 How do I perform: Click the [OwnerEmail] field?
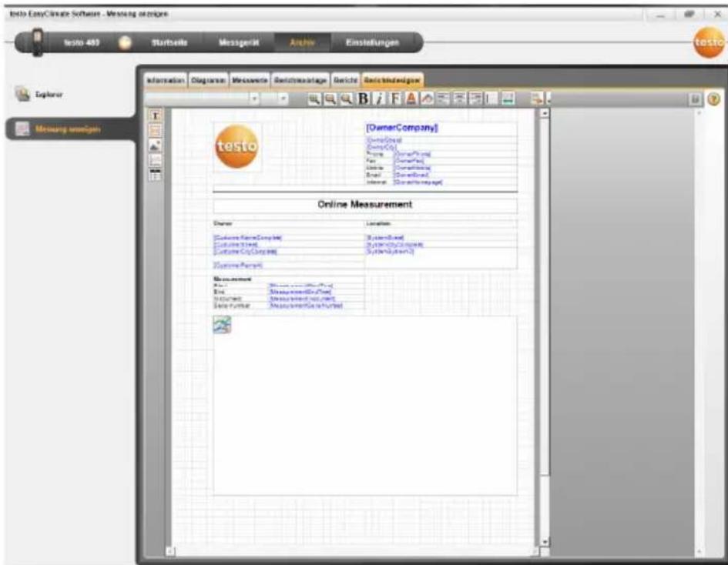coord(411,175)
